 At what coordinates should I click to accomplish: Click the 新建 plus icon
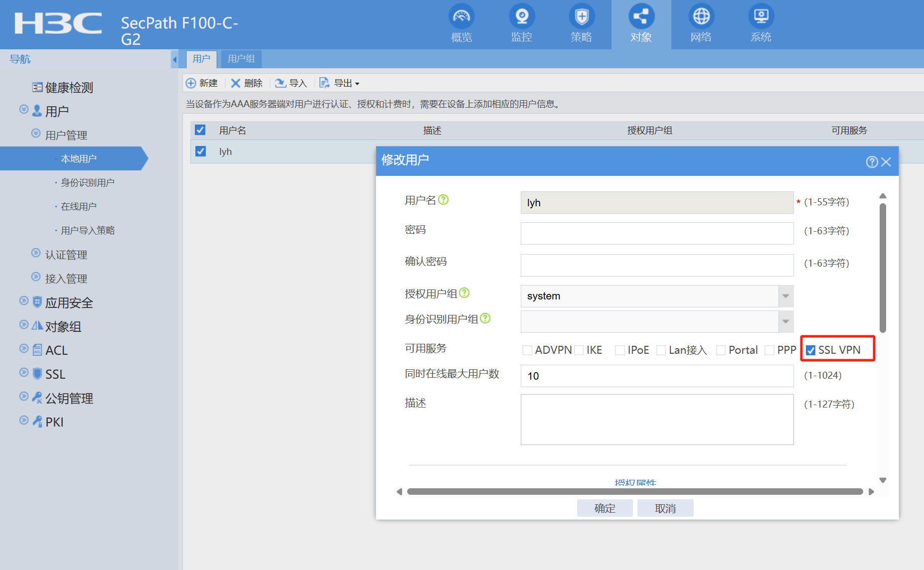(191, 83)
